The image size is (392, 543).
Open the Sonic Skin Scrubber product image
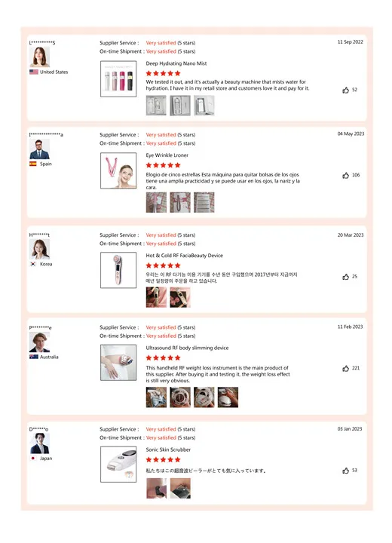(118, 465)
